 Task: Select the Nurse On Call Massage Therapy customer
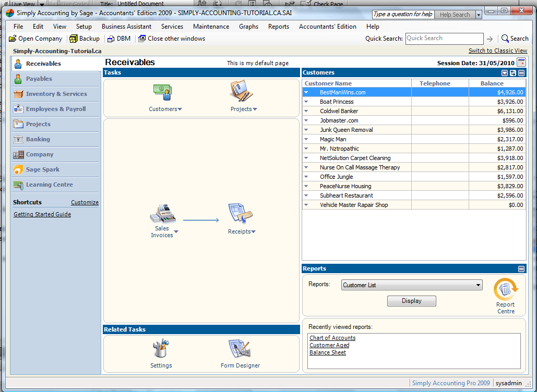[414, 168]
